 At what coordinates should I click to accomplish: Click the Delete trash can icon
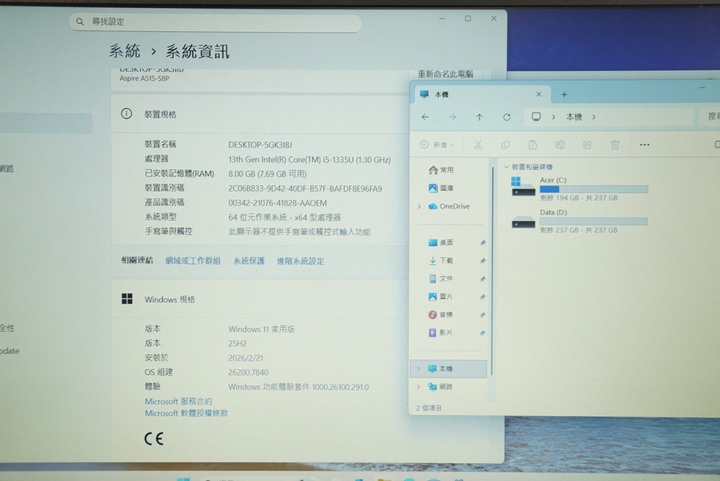point(614,145)
